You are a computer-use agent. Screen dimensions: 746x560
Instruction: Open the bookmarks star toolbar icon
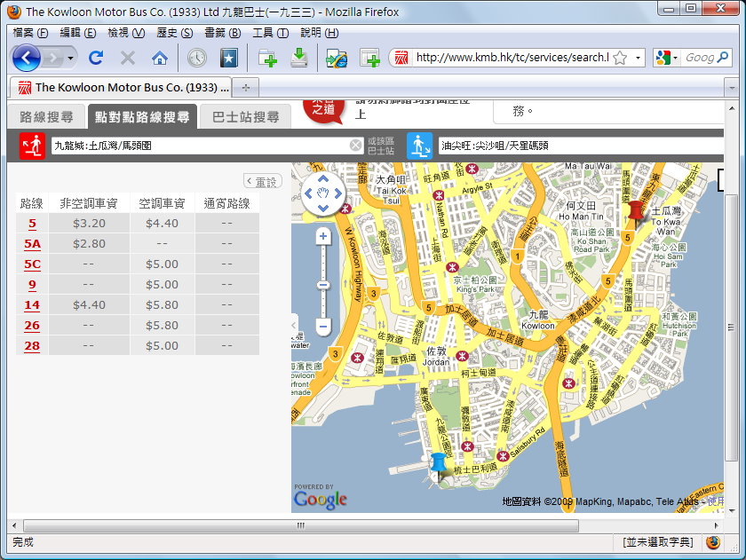[x=229, y=58]
